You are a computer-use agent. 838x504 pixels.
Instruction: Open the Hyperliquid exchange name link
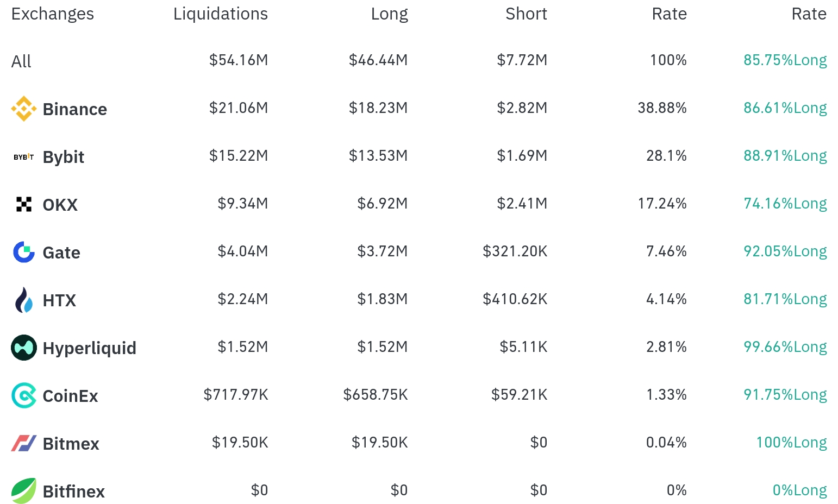[x=90, y=348]
